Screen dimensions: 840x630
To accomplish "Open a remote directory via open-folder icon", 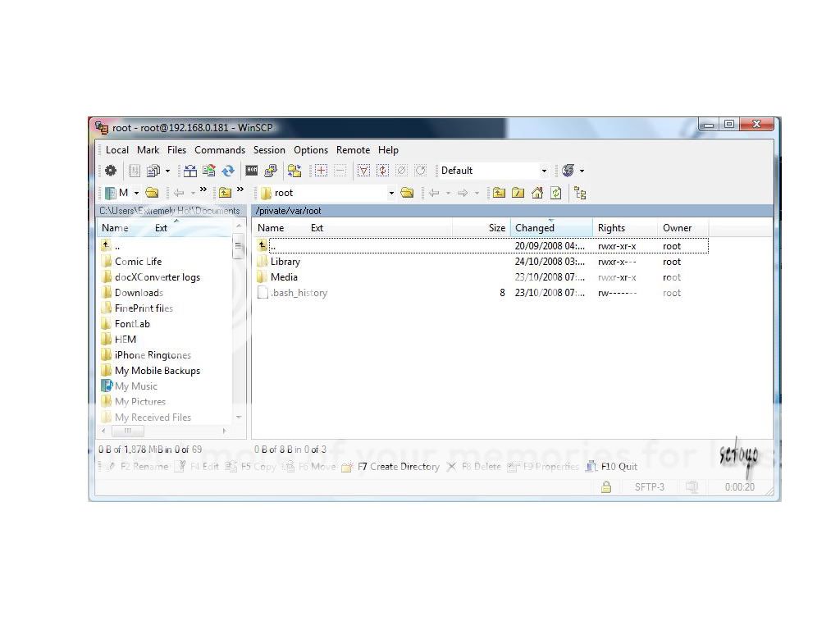I will click(408, 194).
